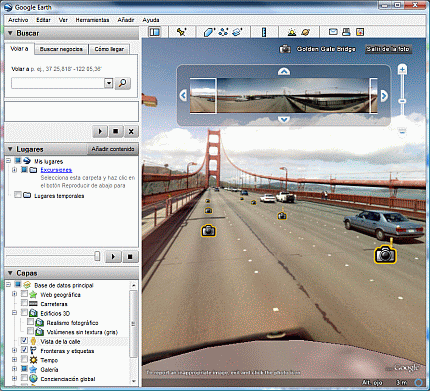
Task: Click the tour time slider handle
Action: point(97,256)
